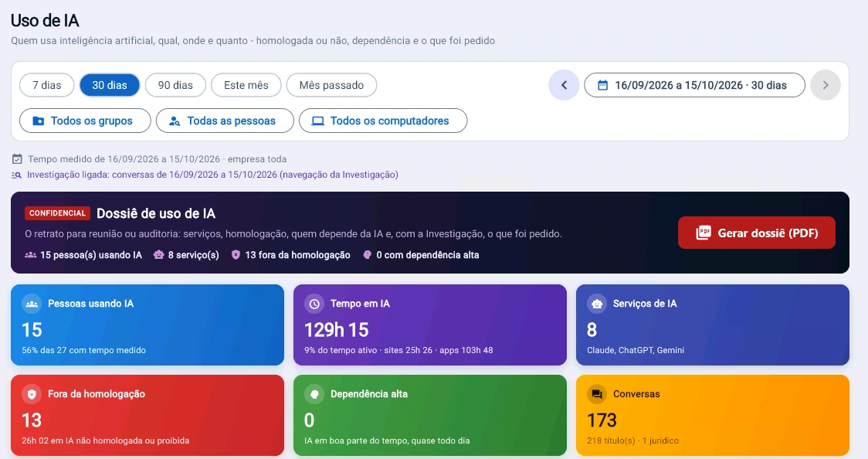Select the Este mês period chip
The height and width of the screenshot is (459, 868).
tap(246, 85)
